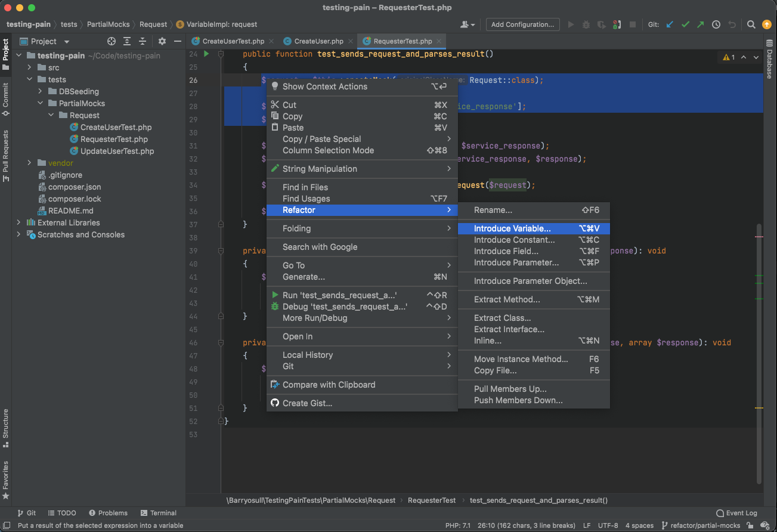Choose Extract Method from Refactor submenu
This screenshot has width=777, height=532.
pos(507,299)
